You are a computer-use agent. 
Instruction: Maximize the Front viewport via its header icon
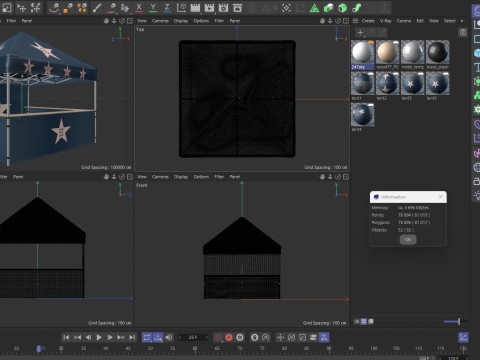[x=346, y=177]
